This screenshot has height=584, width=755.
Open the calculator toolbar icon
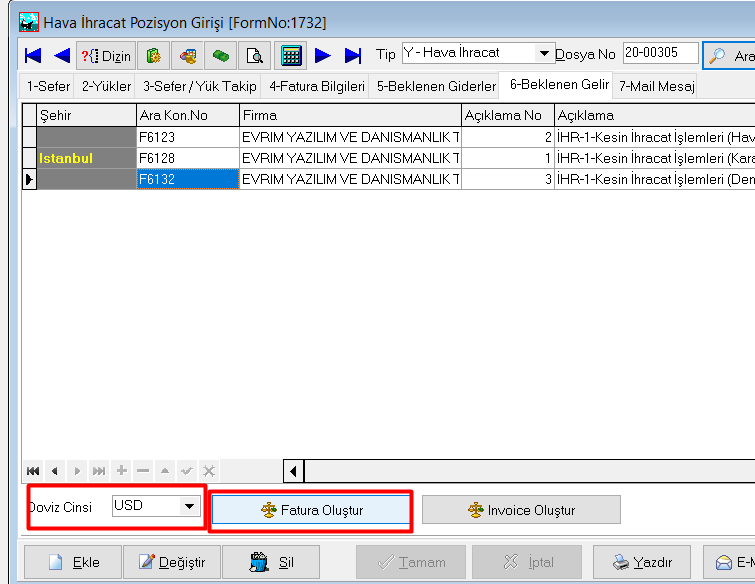(291, 56)
